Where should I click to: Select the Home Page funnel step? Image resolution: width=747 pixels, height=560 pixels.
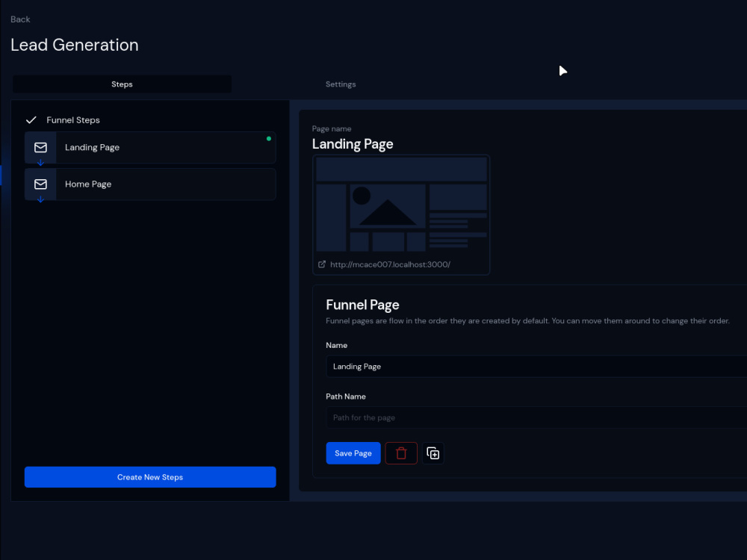pyautogui.click(x=150, y=184)
